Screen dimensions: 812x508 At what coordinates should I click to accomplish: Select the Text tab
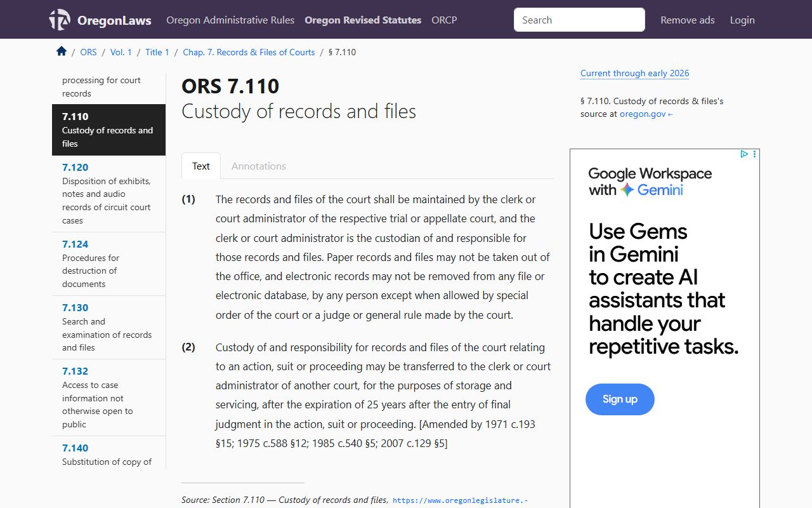pyautogui.click(x=201, y=166)
